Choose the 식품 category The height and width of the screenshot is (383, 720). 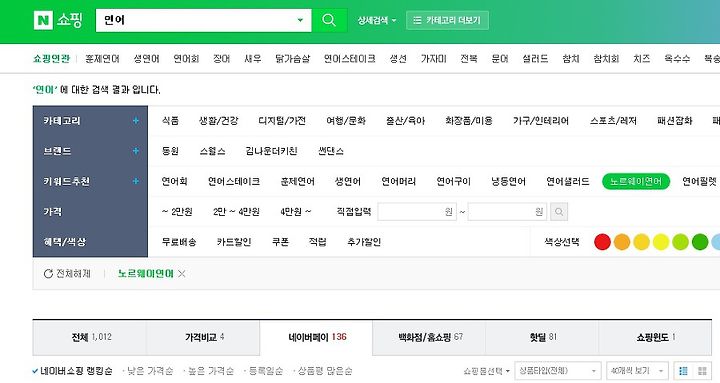pyautogui.click(x=170, y=121)
